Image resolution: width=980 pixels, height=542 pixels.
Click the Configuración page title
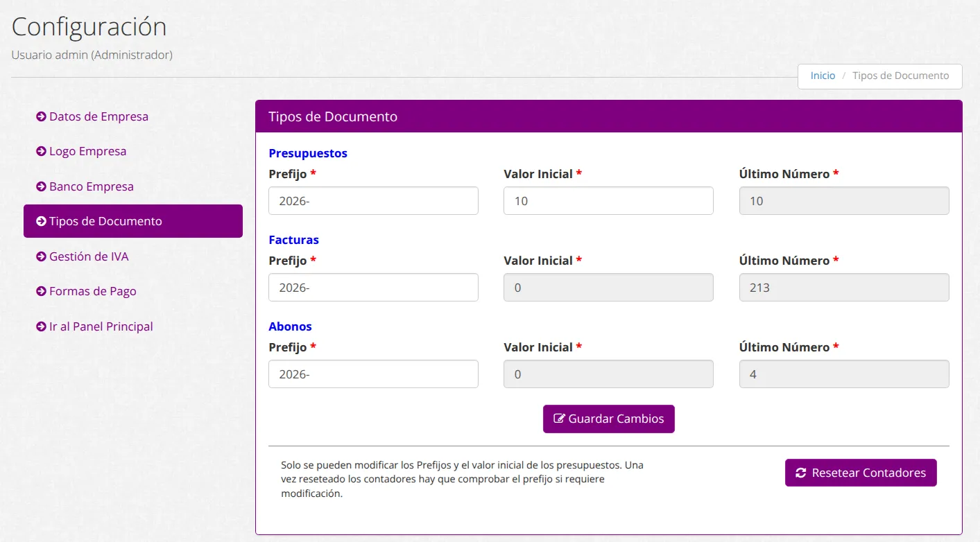(x=89, y=27)
